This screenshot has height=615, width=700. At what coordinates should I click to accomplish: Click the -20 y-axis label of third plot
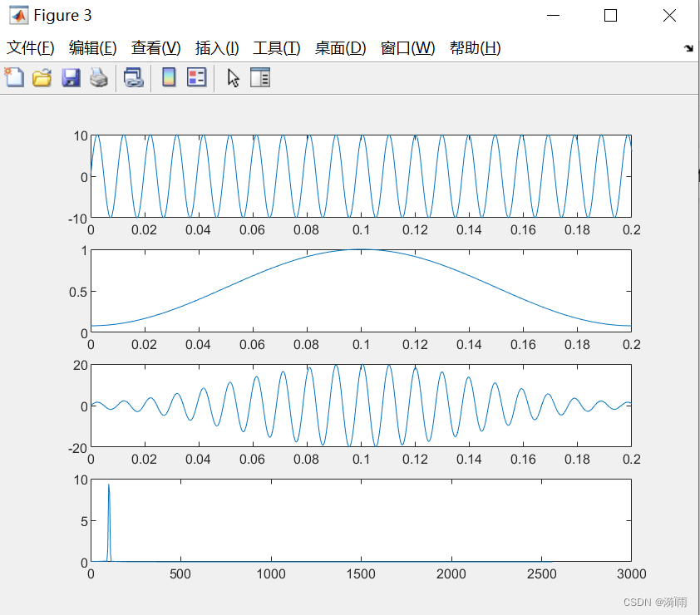click(77, 448)
